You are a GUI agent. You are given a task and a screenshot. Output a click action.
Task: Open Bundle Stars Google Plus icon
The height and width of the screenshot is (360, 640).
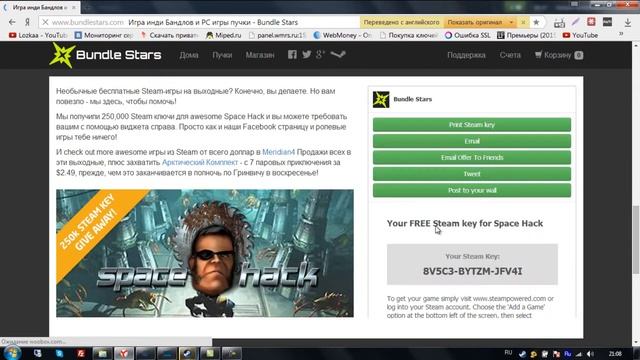[320, 54]
